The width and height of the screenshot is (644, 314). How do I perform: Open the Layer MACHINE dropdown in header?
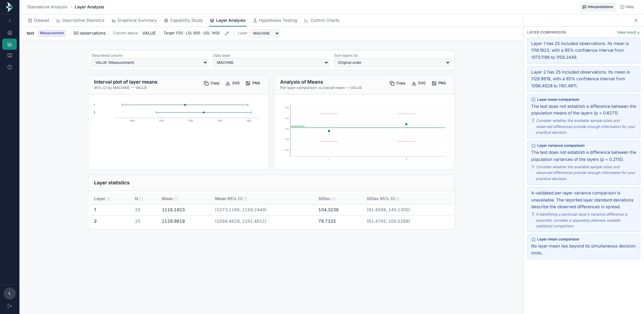tap(265, 33)
